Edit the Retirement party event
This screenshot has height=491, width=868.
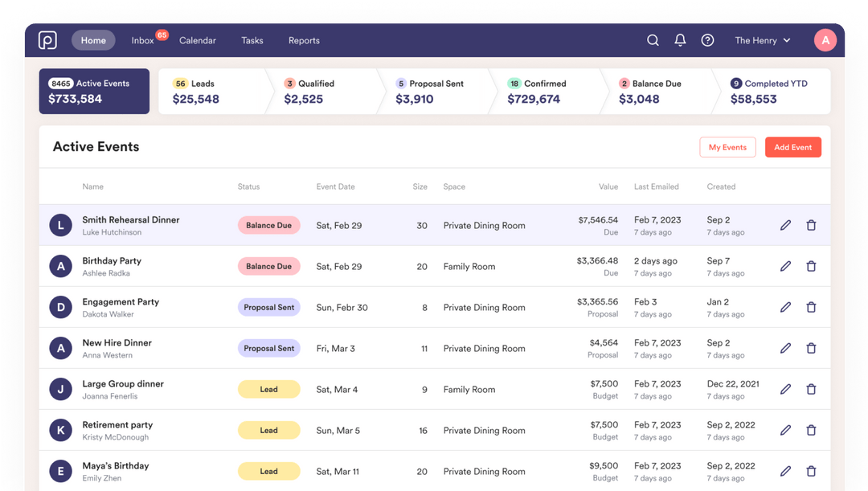coord(785,430)
